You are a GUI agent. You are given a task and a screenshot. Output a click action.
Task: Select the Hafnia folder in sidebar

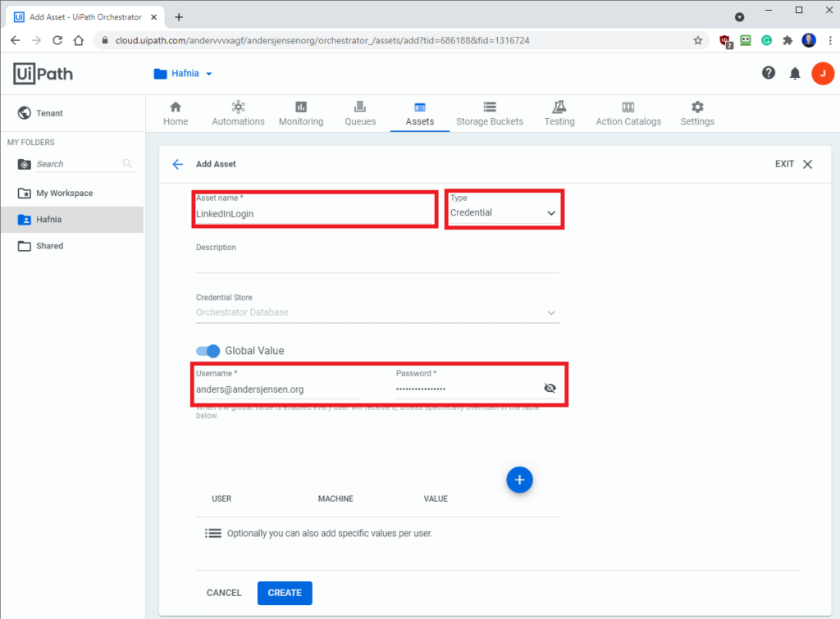(72, 220)
